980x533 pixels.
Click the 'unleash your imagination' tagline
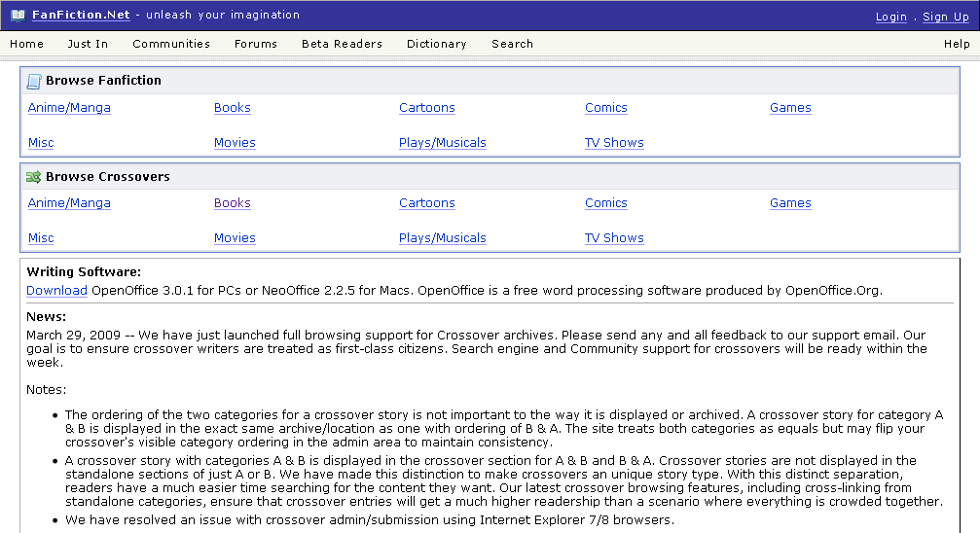tap(223, 15)
